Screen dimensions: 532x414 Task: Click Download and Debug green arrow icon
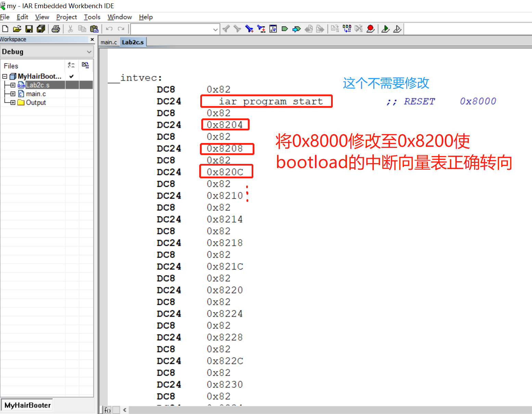click(385, 29)
